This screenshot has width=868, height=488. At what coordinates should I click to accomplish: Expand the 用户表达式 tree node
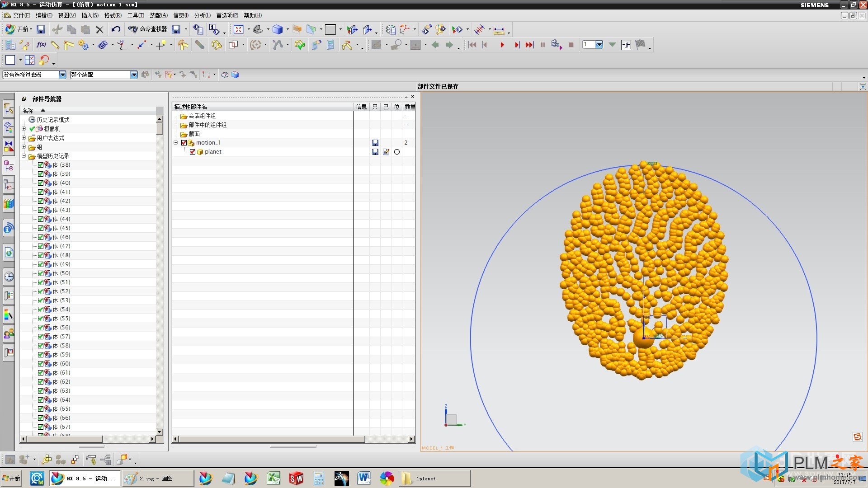(24, 138)
